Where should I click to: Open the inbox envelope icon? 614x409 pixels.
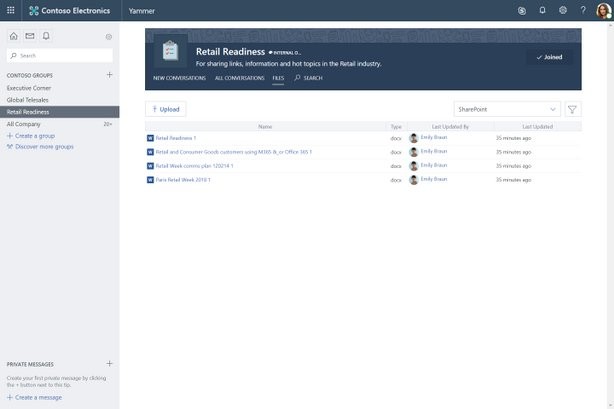click(30, 36)
